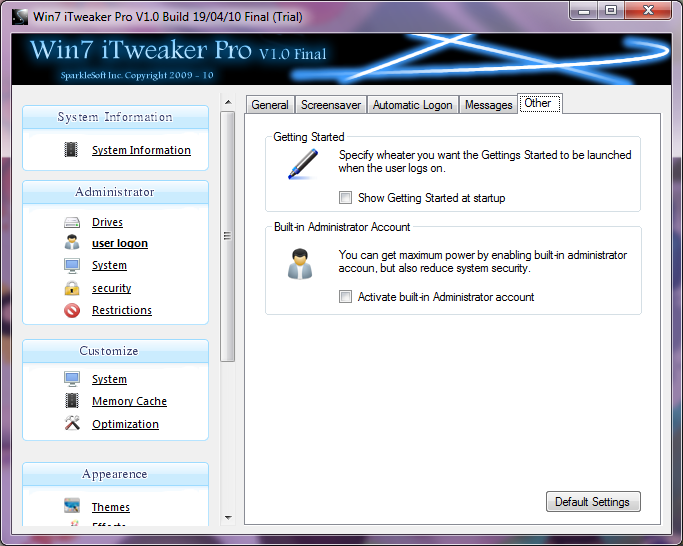Open System link under Customize

click(x=109, y=379)
